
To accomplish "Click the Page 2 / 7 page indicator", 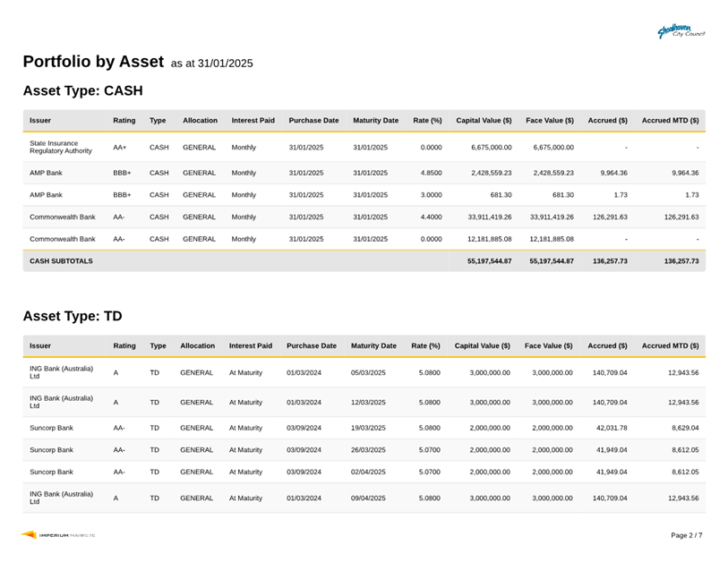I will coord(686,535).
